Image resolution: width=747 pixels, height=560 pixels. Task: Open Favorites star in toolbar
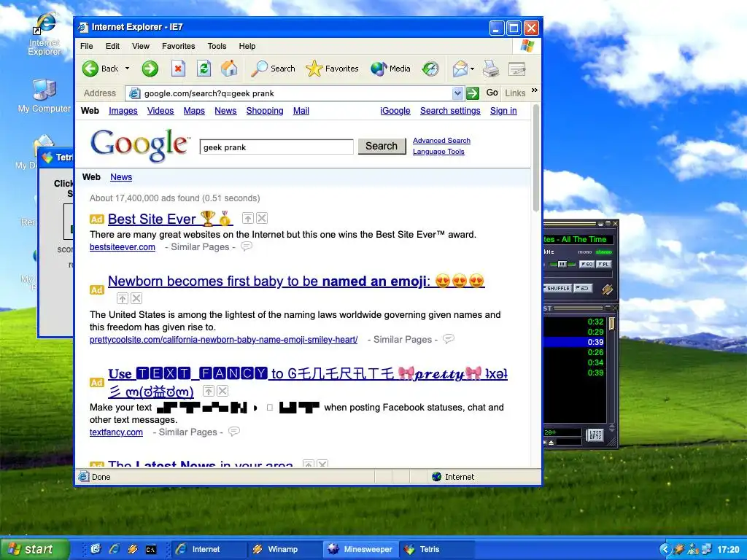coord(332,69)
